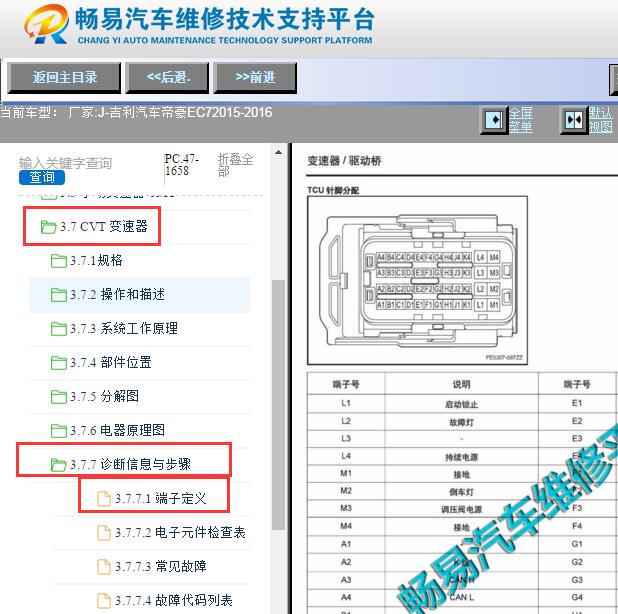Click the folder icon beside 3.7.1规格
The width and height of the screenshot is (618, 614).
tap(59, 261)
